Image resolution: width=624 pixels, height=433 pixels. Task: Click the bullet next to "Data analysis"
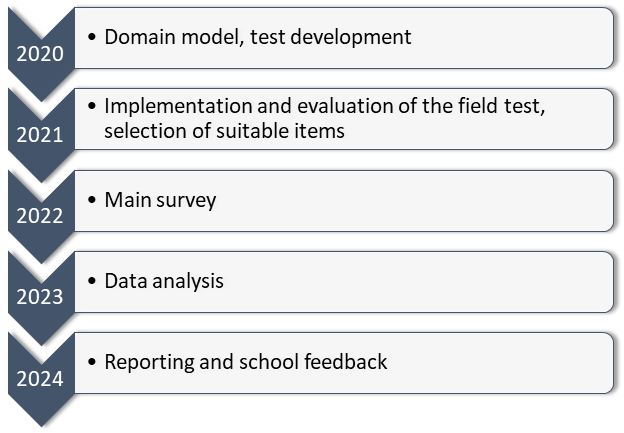pos(93,282)
